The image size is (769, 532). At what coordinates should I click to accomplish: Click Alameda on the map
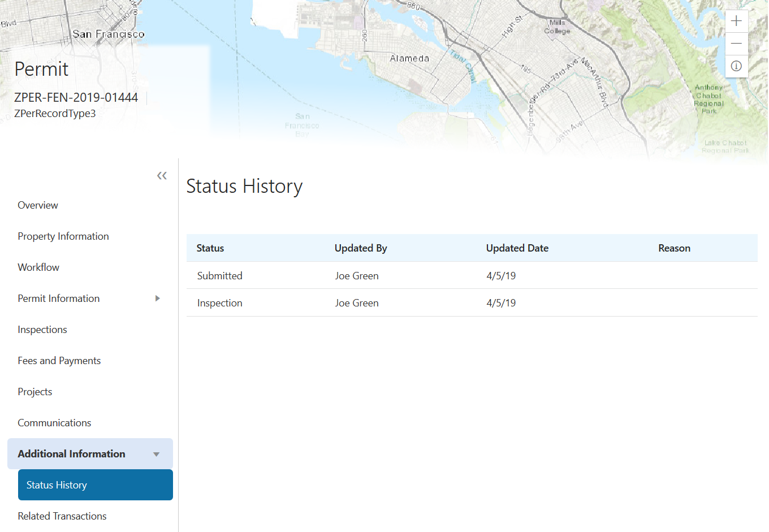(x=409, y=58)
